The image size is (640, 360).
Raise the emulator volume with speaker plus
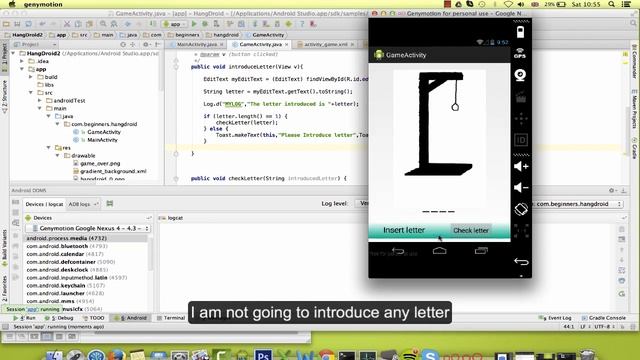click(521, 167)
